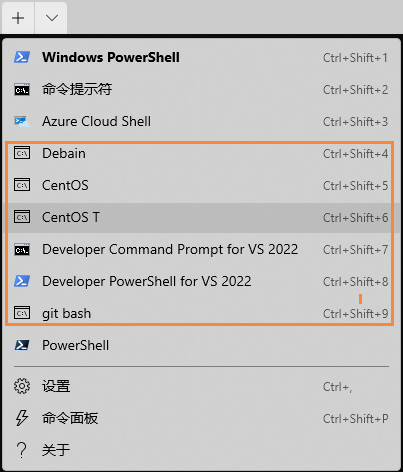Image resolution: width=403 pixels, height=472 pixels.
Task: Click the Ctrl+Shift+9 shortcut label
Action: pos(356,314)
